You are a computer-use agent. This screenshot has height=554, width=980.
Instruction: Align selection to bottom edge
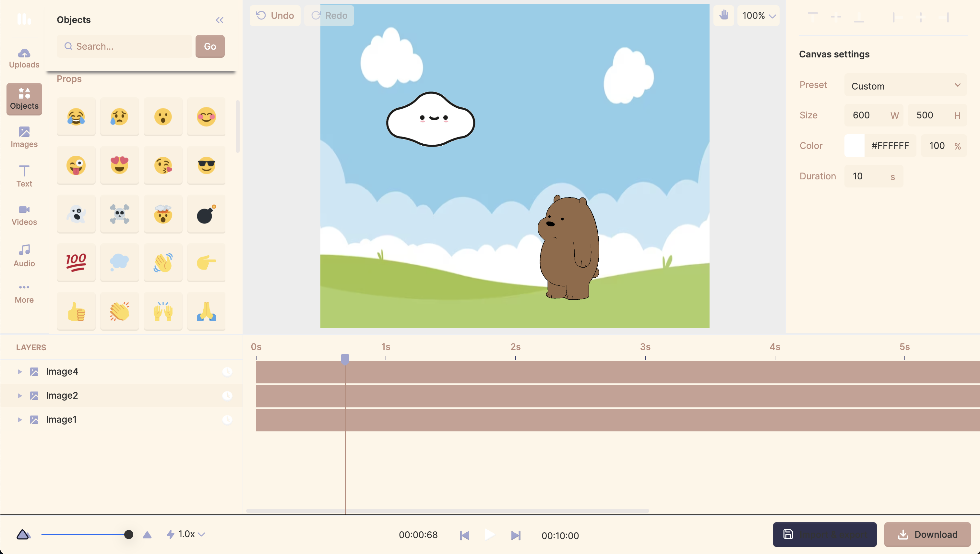click(859, 17)
